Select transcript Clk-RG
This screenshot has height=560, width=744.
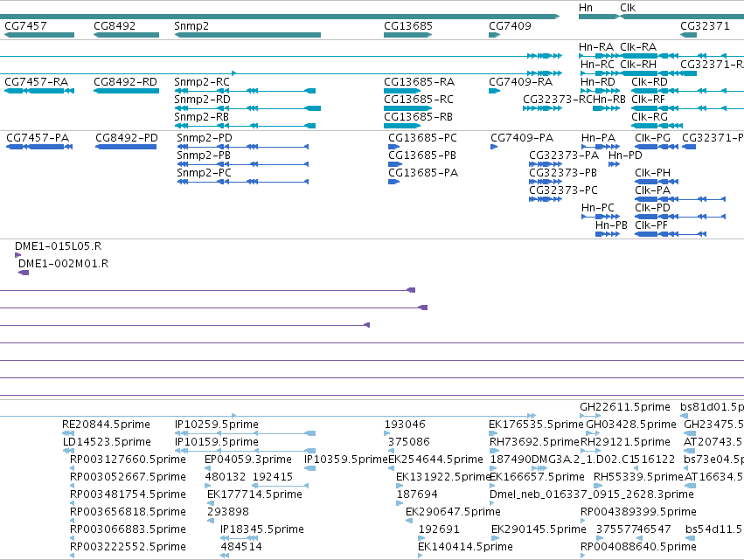point(650,117)
